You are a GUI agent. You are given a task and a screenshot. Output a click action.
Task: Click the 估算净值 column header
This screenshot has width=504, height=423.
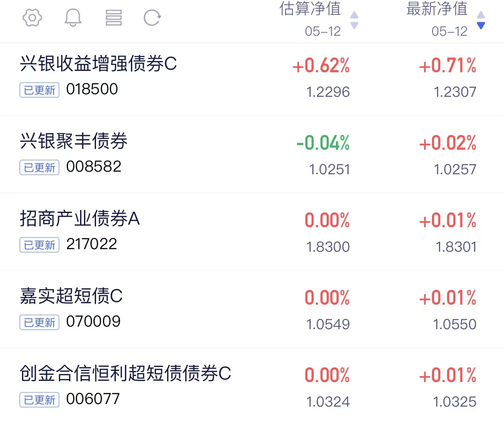point(310,9)
